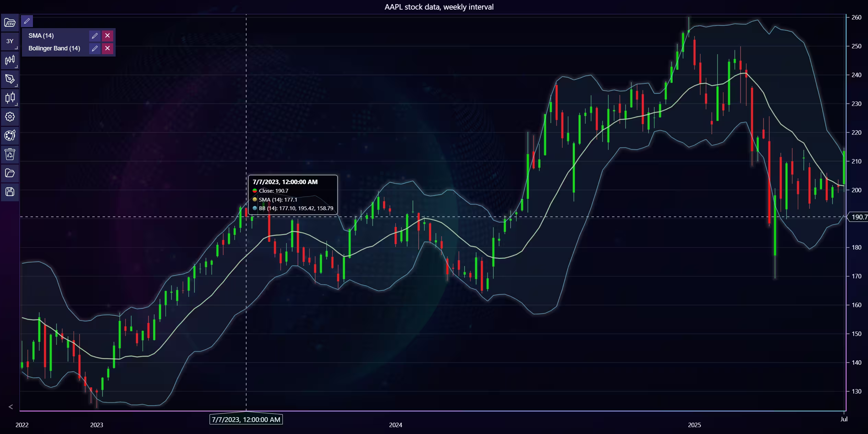This screenshot has width=868, height=434.
Task: Click the 220 Y-axis tick label
Action: coord(856,133)
